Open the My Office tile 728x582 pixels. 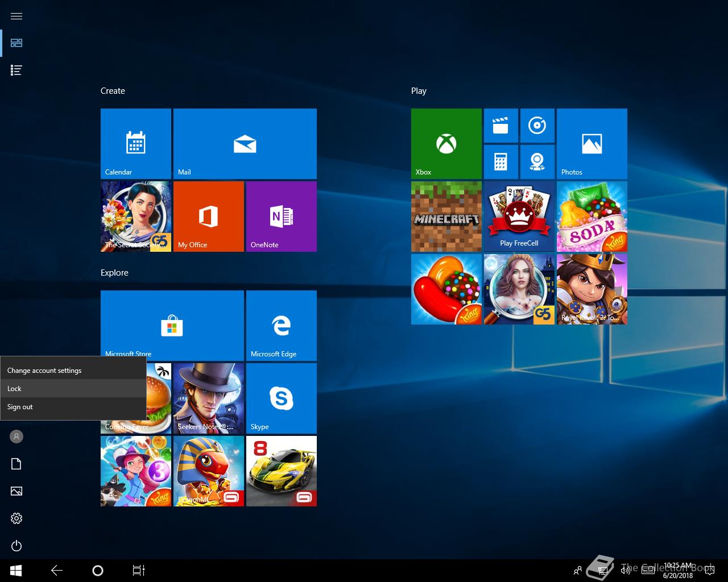pyautogui.click(x=209, y=217)
